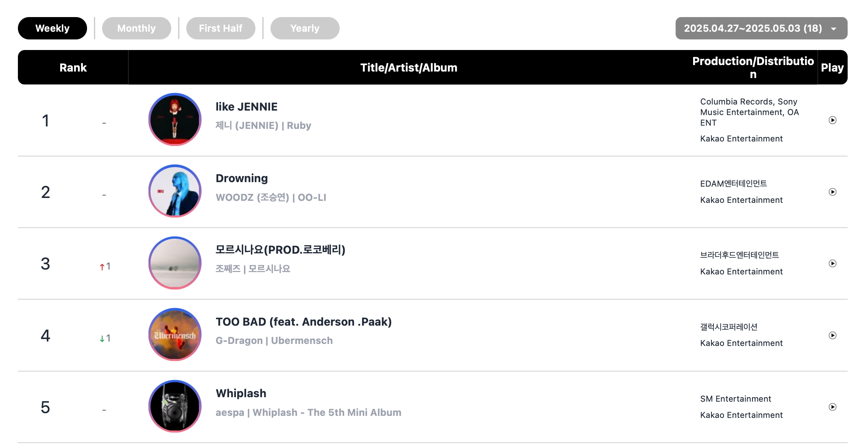Open the like JENNIE song title link
The image size is (868, 448).
point(246,107)
